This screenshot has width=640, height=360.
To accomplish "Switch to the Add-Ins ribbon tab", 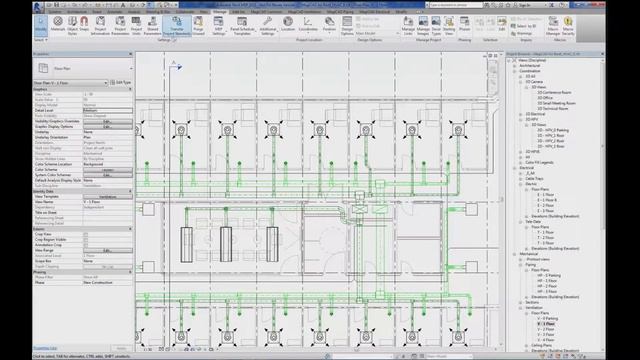I will pos(238,12).
